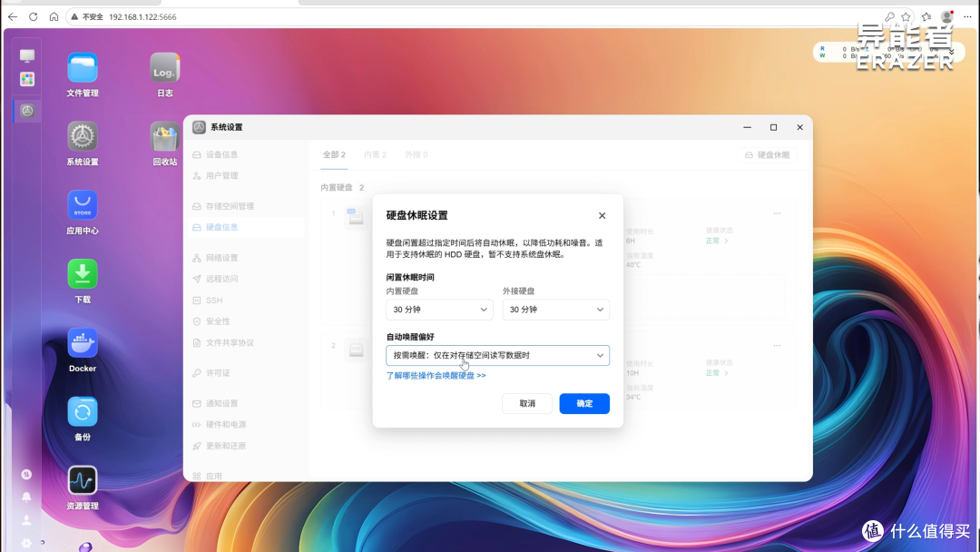Screen dimensions: 980x552
Task: Open the 日志 Log app icon
Action: [x=165, y=68]
